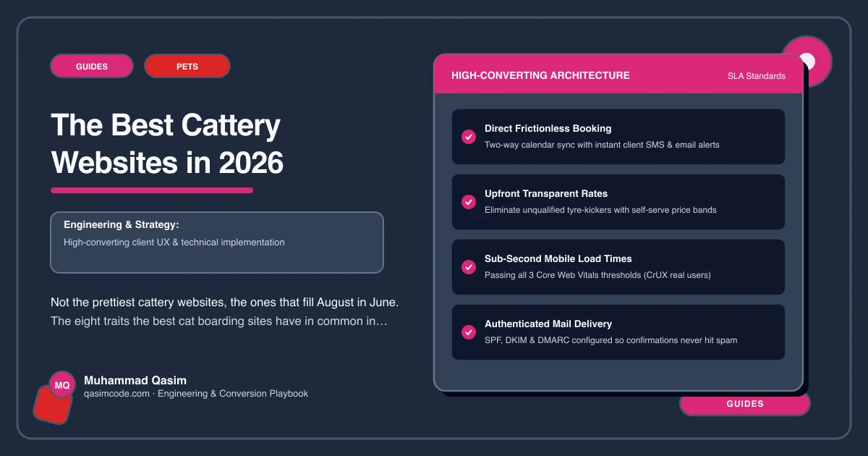Click High-Converting Architecture header title
The width and height of the screenshot is (868, 456).
[540, 75]
